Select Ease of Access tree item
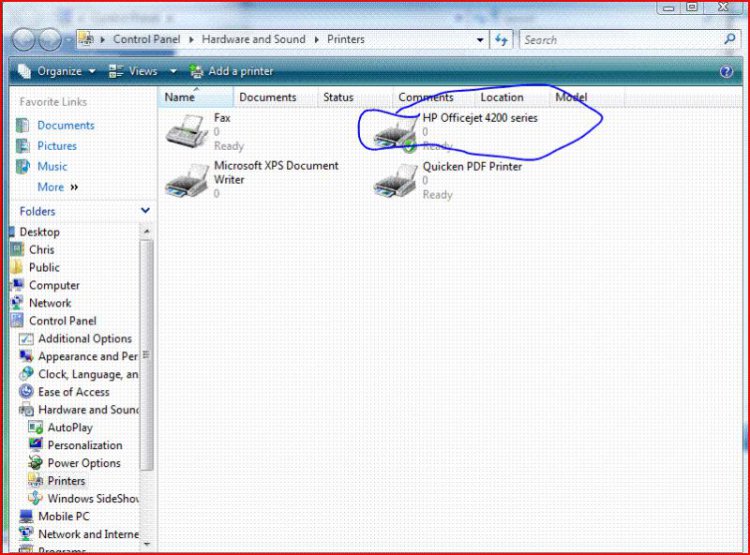 click(x=74, y=392)
